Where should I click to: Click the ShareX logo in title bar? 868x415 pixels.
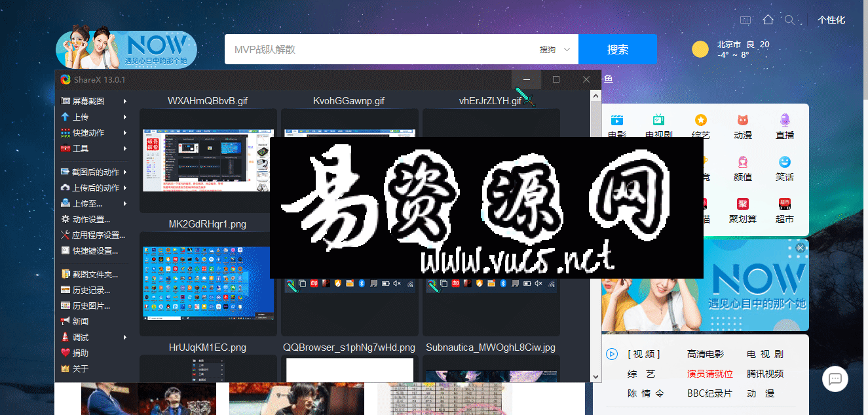66,79
